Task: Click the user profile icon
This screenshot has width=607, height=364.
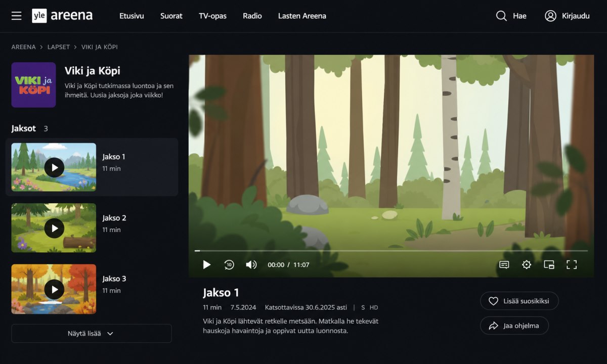Action: [x=550, y=16]
